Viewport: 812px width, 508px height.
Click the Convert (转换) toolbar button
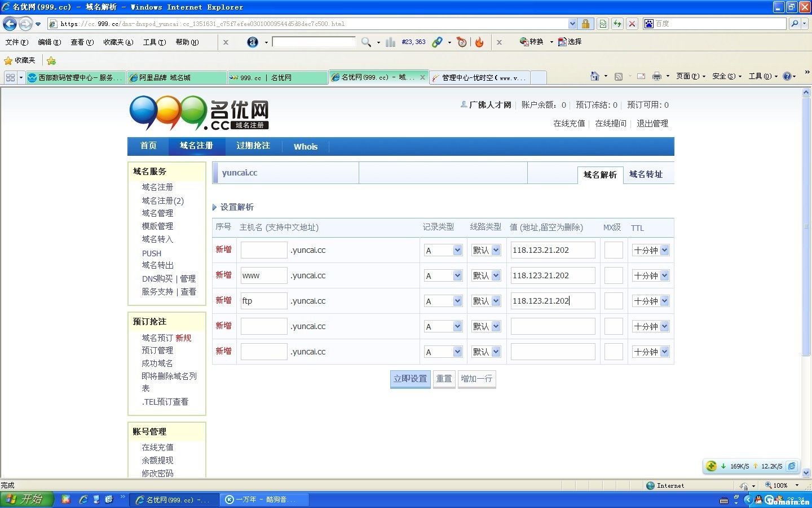click(531, 42)
